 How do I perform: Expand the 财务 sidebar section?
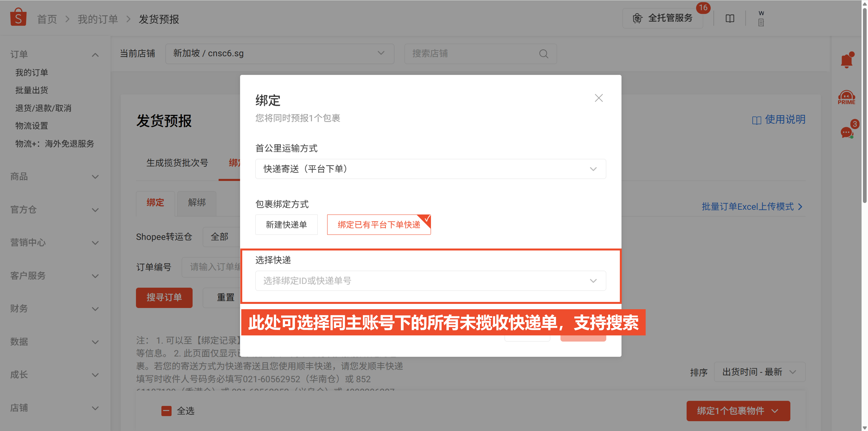point(95,309)
